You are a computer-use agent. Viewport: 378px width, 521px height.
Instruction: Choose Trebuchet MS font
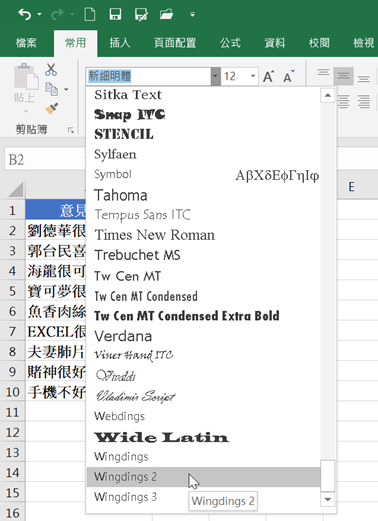pos(203,255)
